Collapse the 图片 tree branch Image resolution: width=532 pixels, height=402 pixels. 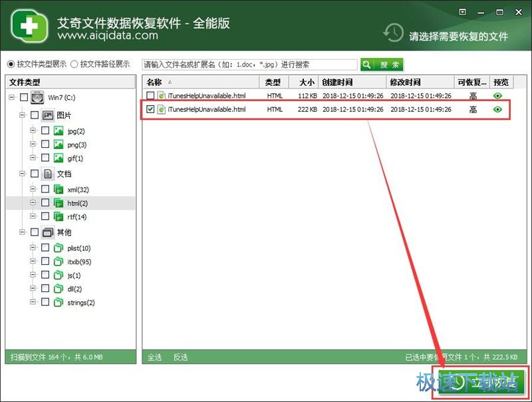tap(23, 115)
